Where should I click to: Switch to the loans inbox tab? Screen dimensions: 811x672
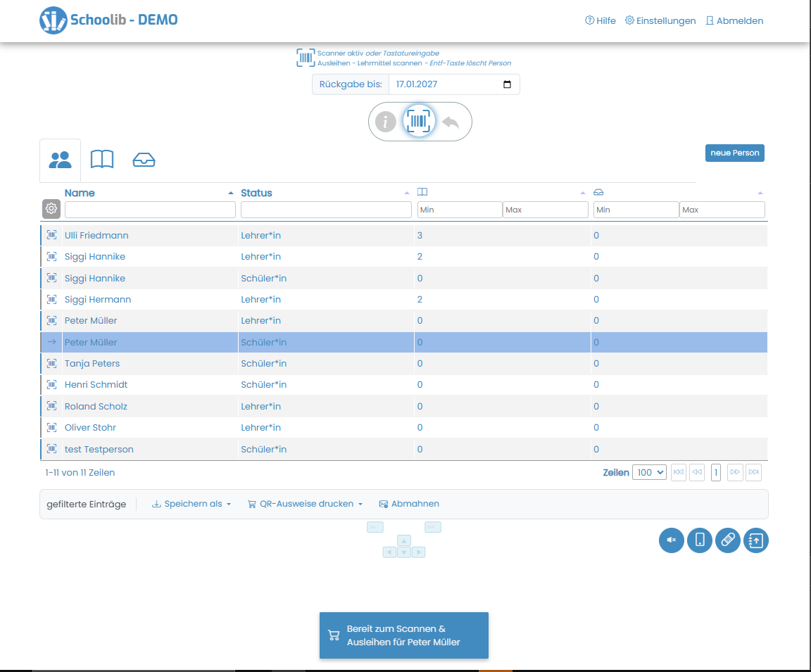144,159
